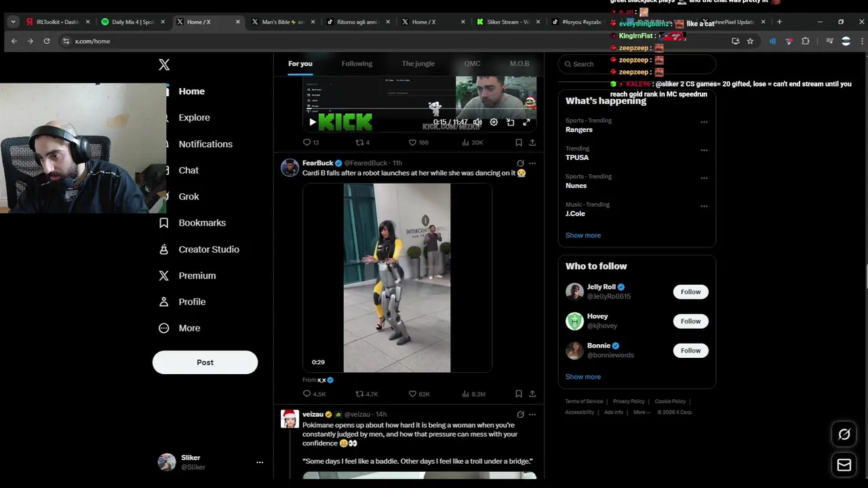Open the more menu on veizau post
Screen dimensions: 868x488
[532, 414]
